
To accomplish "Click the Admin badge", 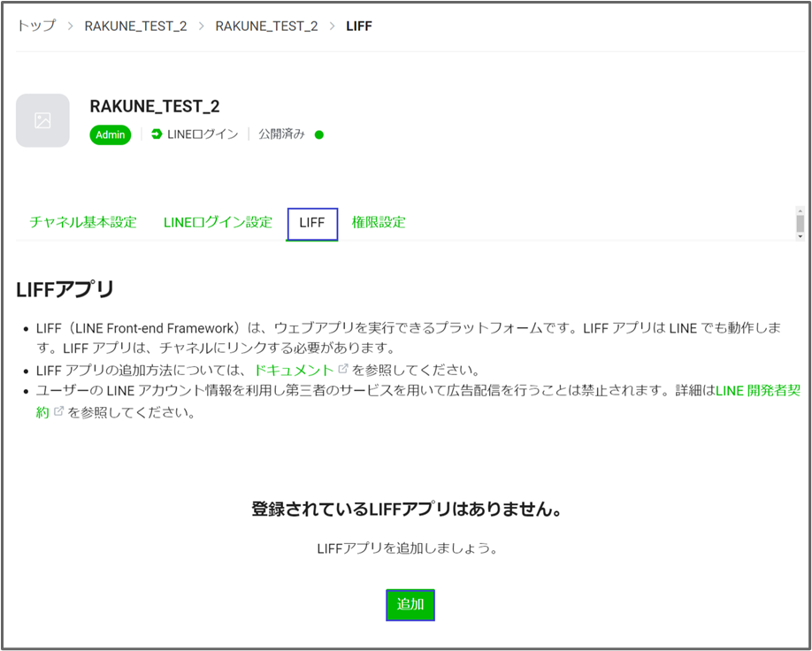I will coord(111,134).
